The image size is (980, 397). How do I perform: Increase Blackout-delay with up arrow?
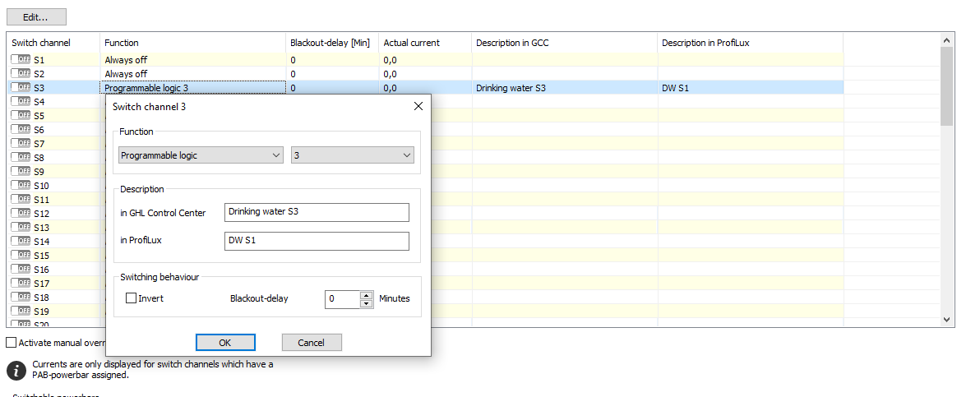point(366,294)
